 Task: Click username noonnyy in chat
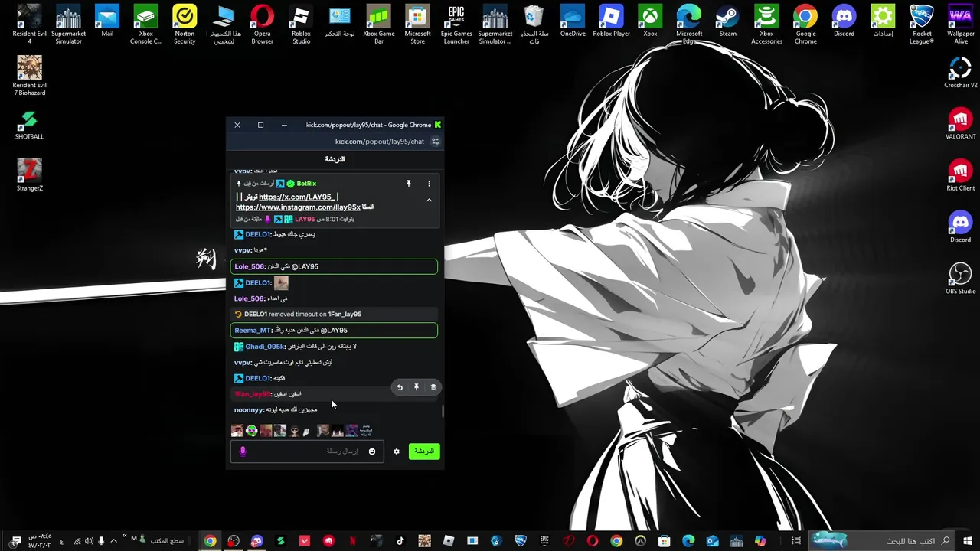[x=248, y=410]
